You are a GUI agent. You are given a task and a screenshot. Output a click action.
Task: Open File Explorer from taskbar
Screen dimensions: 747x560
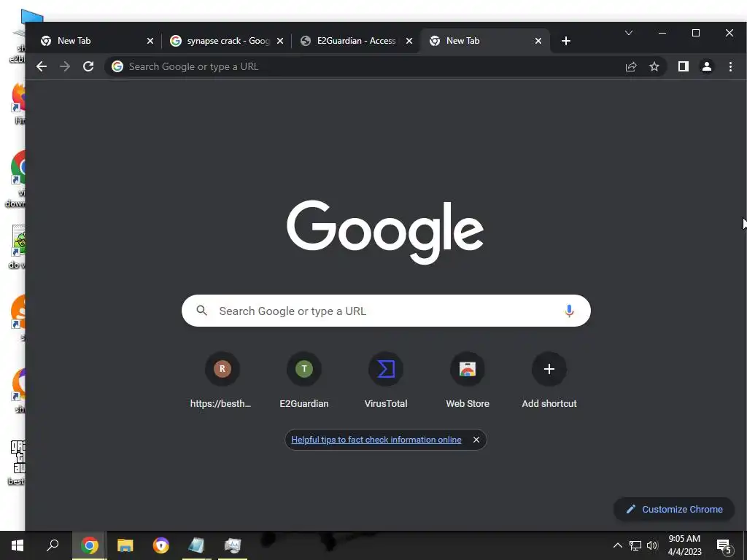pos(125,545)
